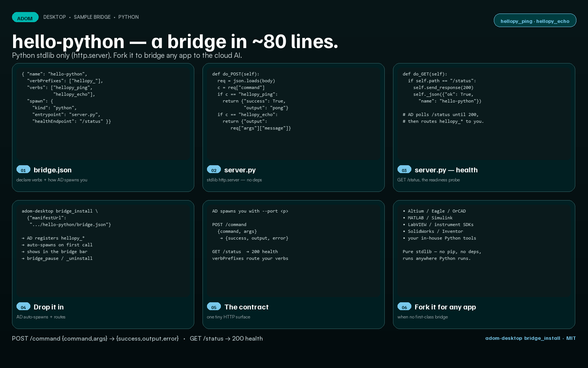The image size is (588, 368).
Task: Click the 'LabVIEW / instrument SDKs' bullet
Action: tap(438, 225)
